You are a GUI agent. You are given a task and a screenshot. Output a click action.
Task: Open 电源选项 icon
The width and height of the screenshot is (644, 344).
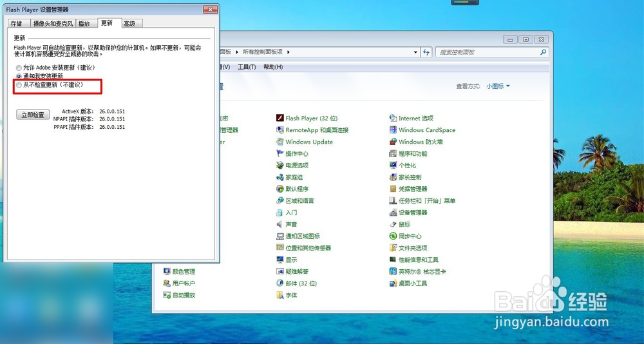pyautogui.click(x=280, y=165)
